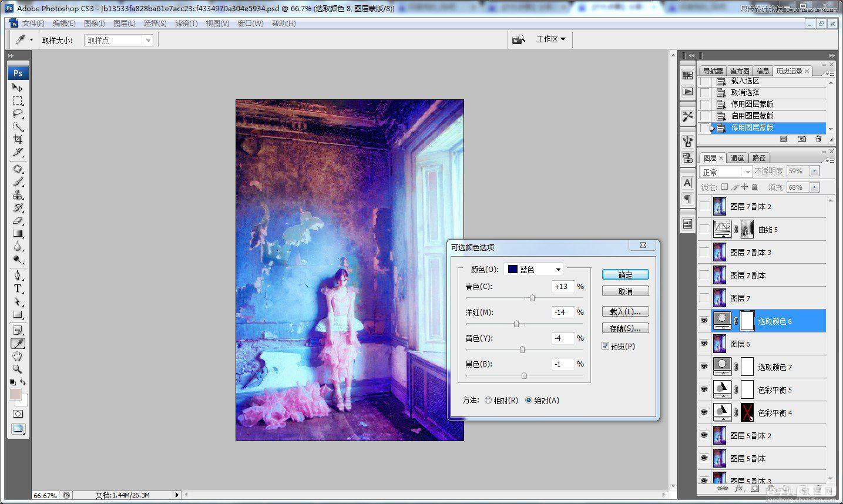The width and height of the screenshot is (843, 504).
Task: Create new snapshot in History panel
Action: tap(802, 139)
